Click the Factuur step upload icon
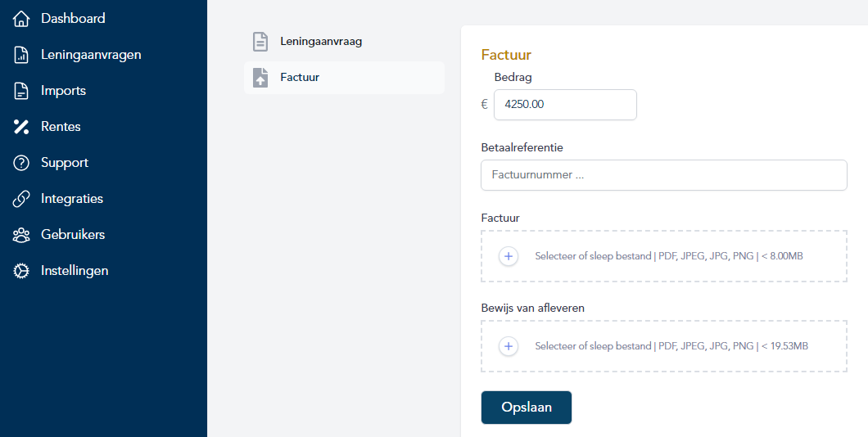 click(x=260, y=78)
